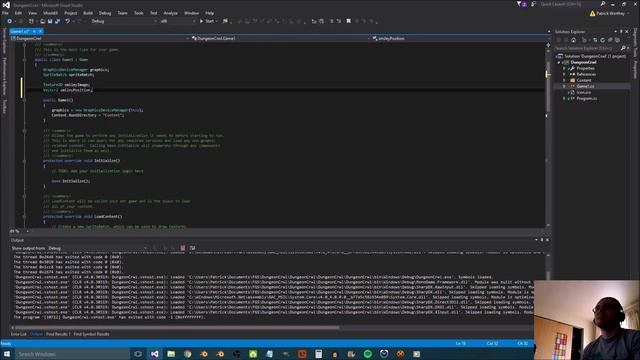
Task: Expand the References tree node
Action: coord(564,74)
